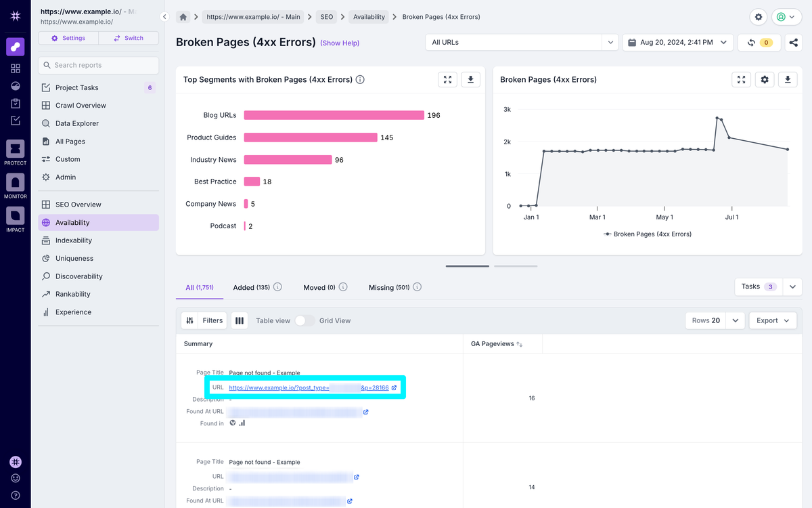Open the clipboard tasks icon in left rail
This screenshot has width=812, height=508.
(x=15, y=104)
